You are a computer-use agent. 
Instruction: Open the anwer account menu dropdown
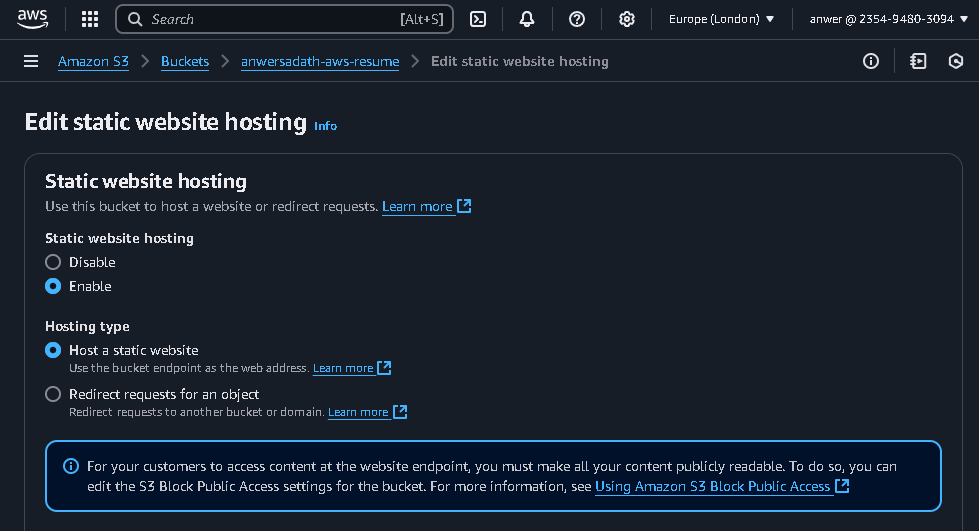click(x=888, y=19)
